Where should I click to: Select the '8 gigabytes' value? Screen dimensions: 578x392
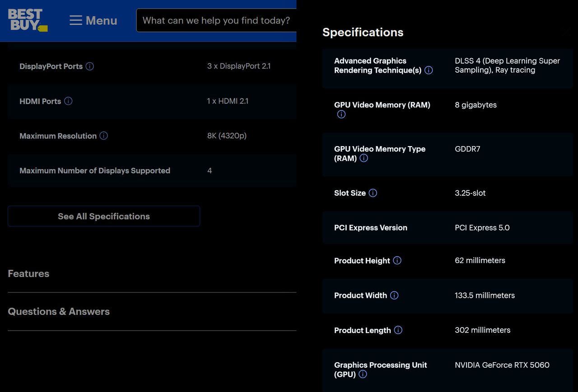point(475,105)
